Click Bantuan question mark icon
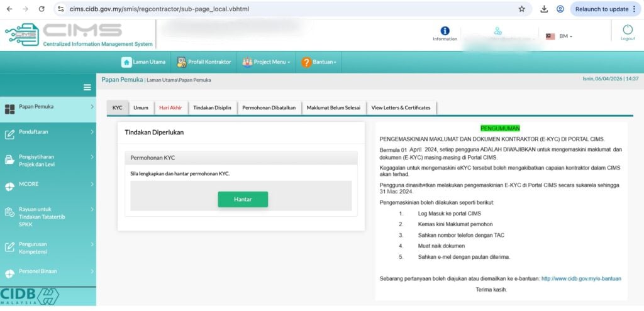Screen dimensions: 644x311 click(306, 62)
